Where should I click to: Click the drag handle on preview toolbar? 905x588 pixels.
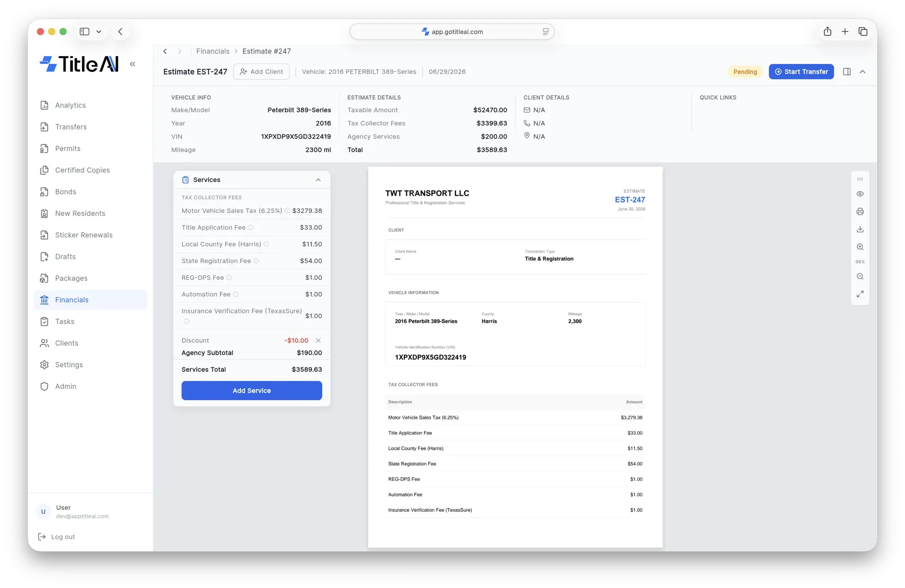click(860, 179)
